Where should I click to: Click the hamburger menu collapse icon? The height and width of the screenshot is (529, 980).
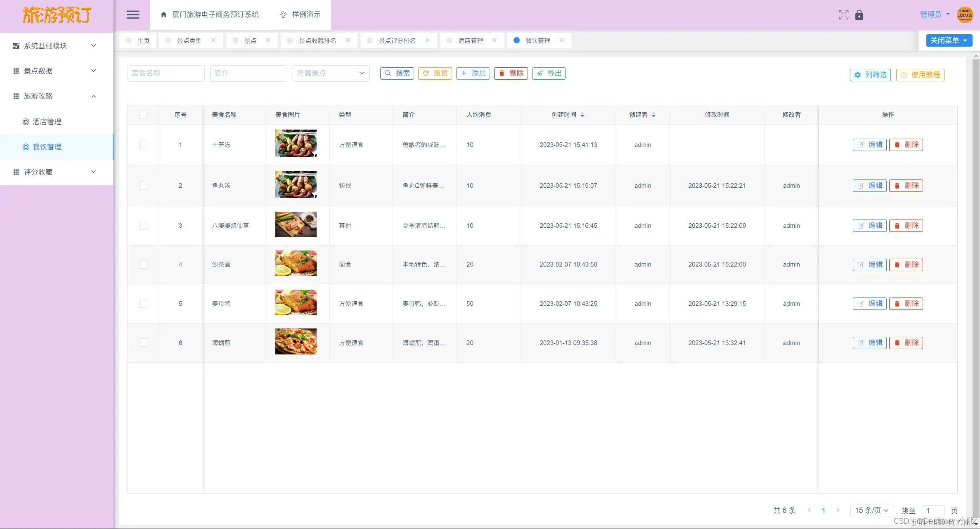tap(133, 15)
